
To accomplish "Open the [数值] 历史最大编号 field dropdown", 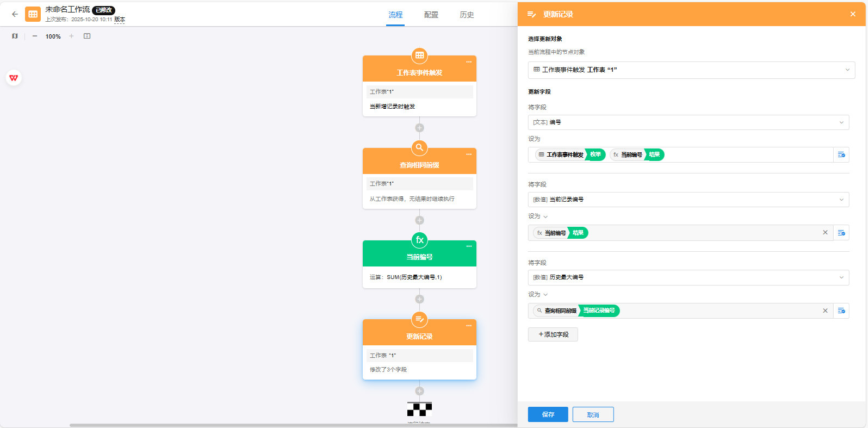I will pyautogui.click(x=688, y=277).
